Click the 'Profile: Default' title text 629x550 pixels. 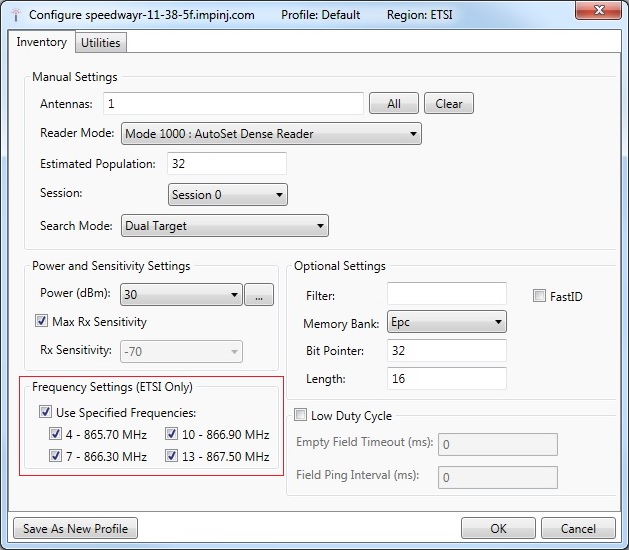tap(321, 15)
